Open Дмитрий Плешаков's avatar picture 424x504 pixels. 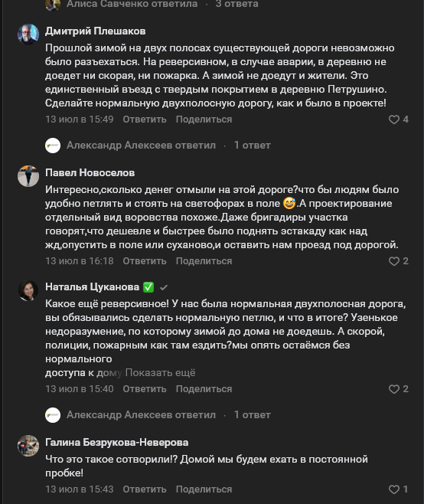pos(28,34)
